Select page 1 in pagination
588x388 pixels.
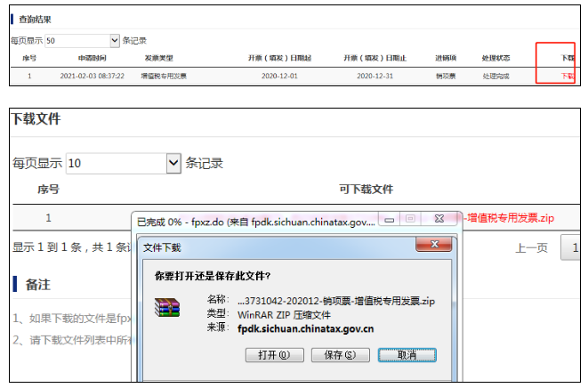coord(574,248)
